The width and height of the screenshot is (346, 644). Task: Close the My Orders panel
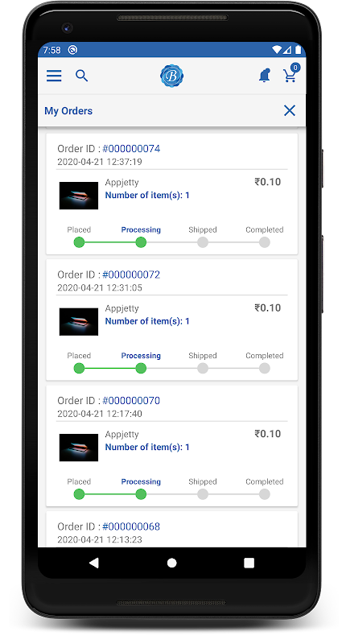pos(290,110)
